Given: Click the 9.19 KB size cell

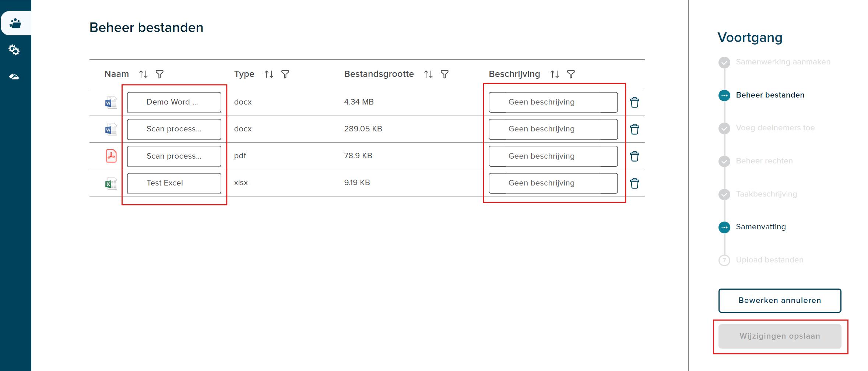Looking at the screenshot, I should coord(357,183).
